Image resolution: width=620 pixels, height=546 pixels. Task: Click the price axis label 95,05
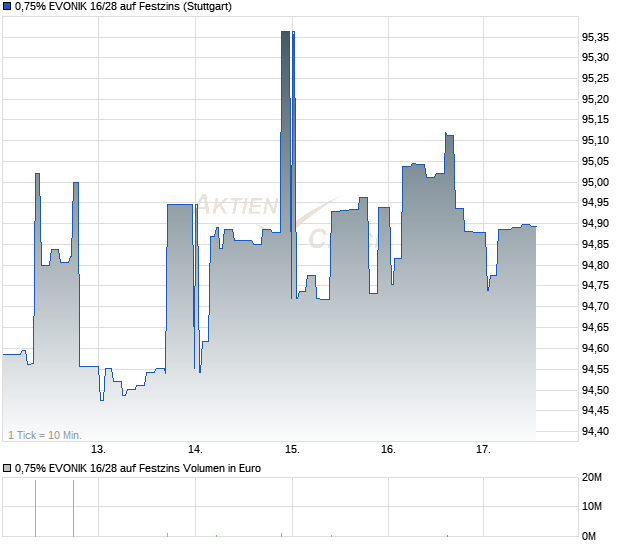coord(595,161)
